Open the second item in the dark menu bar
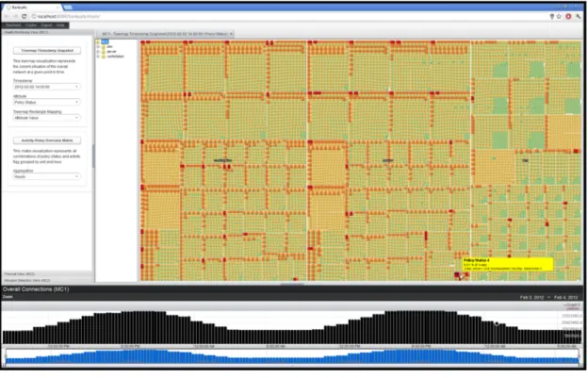The image size is (588, 378). pyautogui.click(x=31, y=25)
